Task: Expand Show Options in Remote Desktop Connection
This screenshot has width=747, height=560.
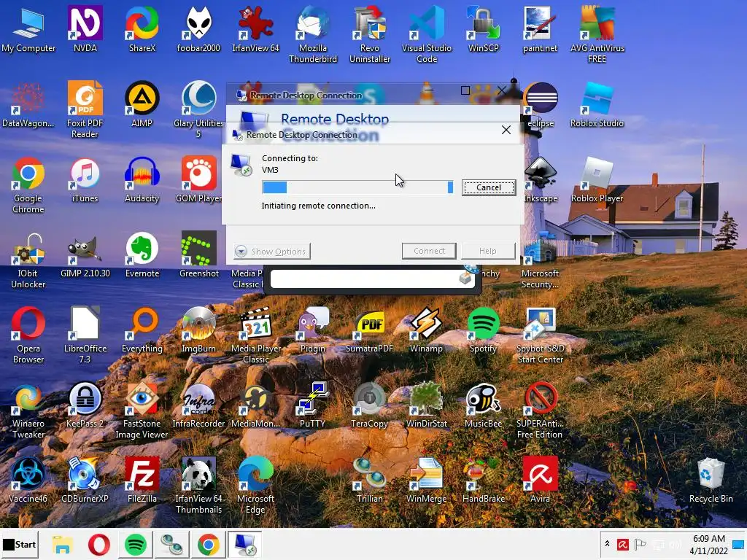Action: [x=272, y=251]
